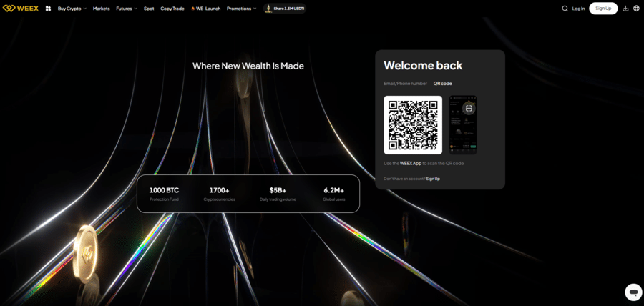The width and height of the screenshot is (644, 306).
Task: Expand the Buy Crypto dropdown
Action: coord(72,8)
